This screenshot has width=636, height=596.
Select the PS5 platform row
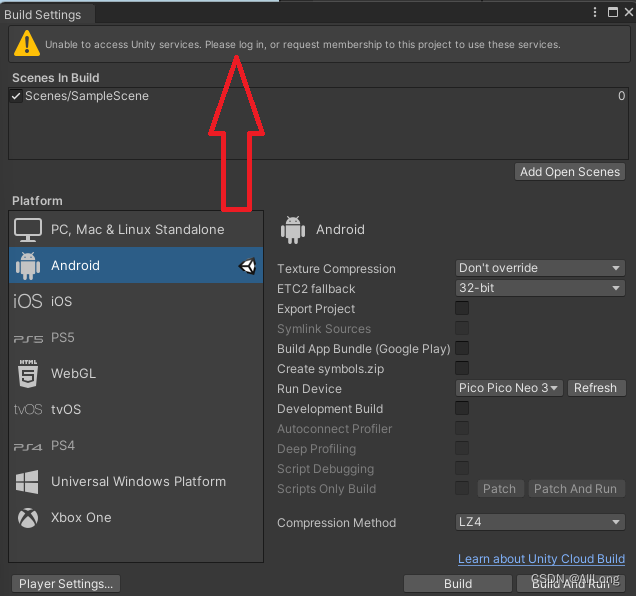pos(136,338)
